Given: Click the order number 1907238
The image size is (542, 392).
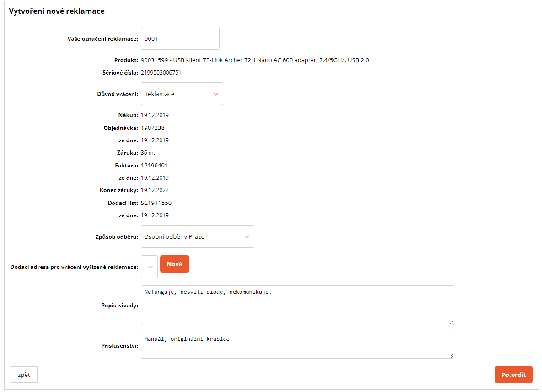Looking at the screenshot, I should pyautogui.click(x=152, y=128).
